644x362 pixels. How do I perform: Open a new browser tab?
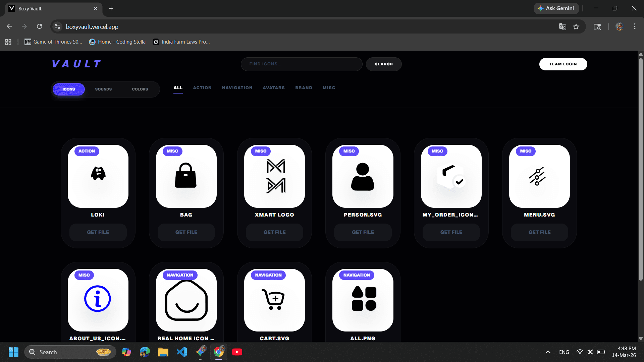click(x=111, y=8)
